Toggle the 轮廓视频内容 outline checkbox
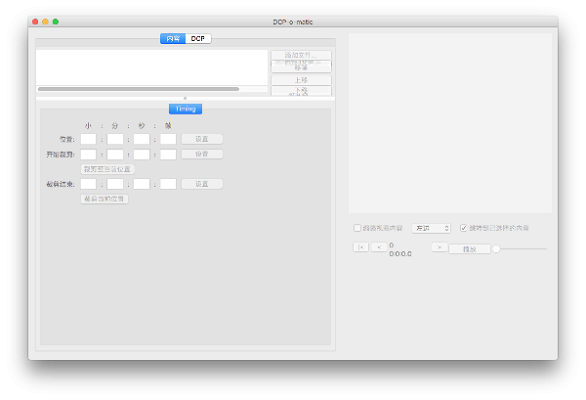Image resolution: width=586 pixels, height=400 pixels. 357,228
